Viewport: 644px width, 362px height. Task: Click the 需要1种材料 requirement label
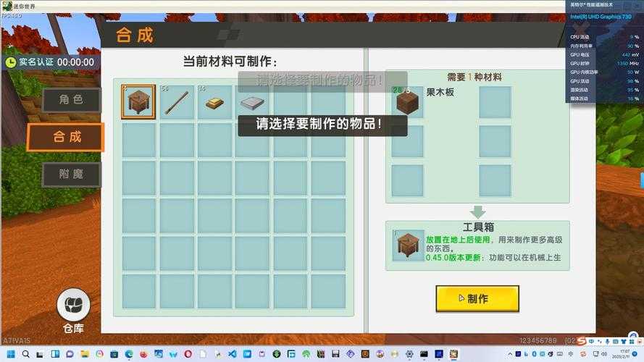click(x=474, y=77)
